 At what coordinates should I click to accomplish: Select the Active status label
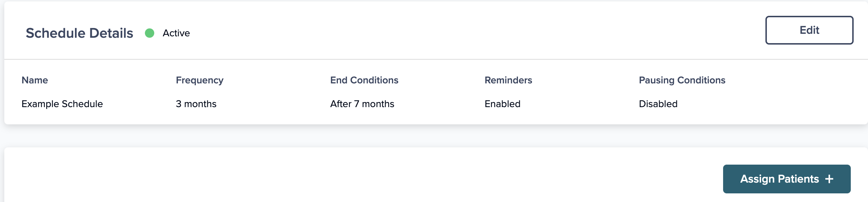point(176,33)
